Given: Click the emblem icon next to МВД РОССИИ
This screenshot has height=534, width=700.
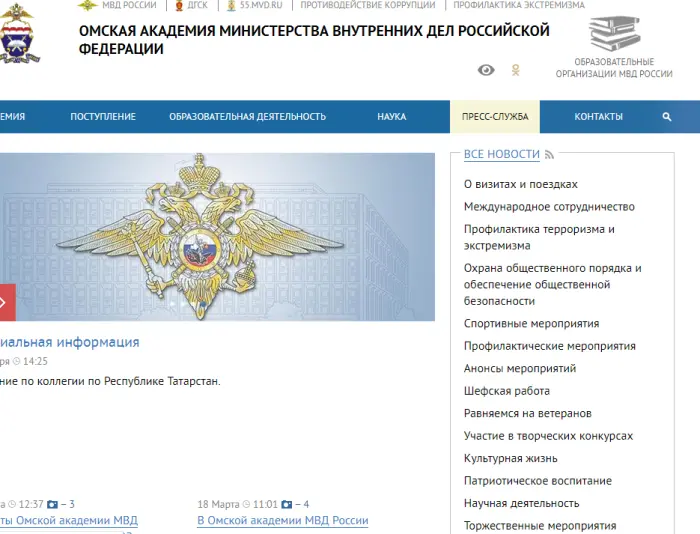Looking at the screenshot, I should click(87, 5).
